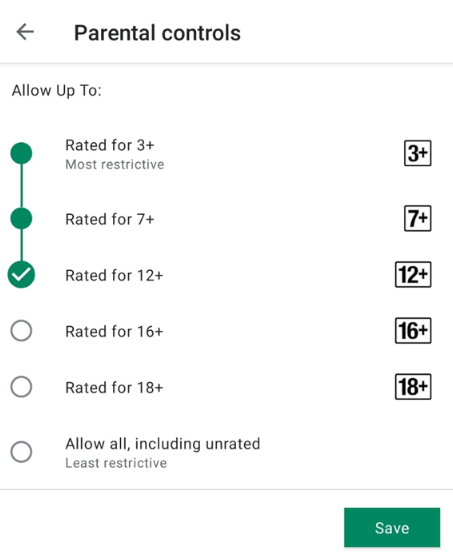Save the parental control settings
The height and width of the screenshot is (559, 453).
point(392,528)
